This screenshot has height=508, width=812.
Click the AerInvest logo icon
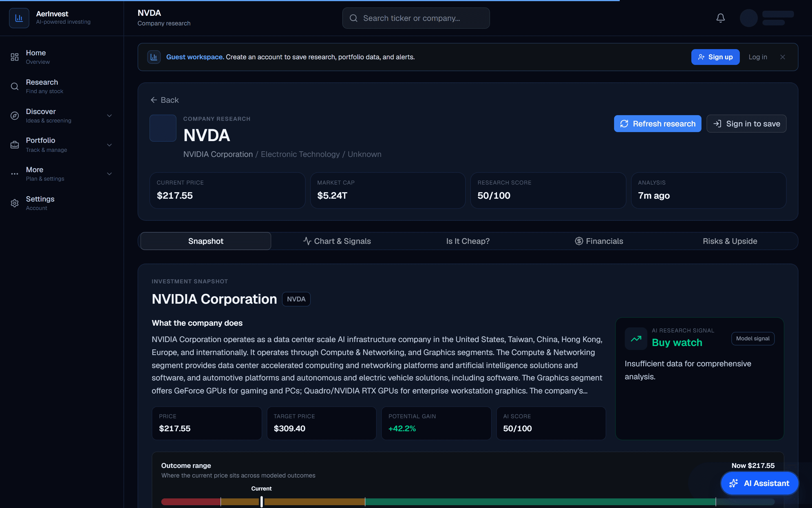[19, 18]
